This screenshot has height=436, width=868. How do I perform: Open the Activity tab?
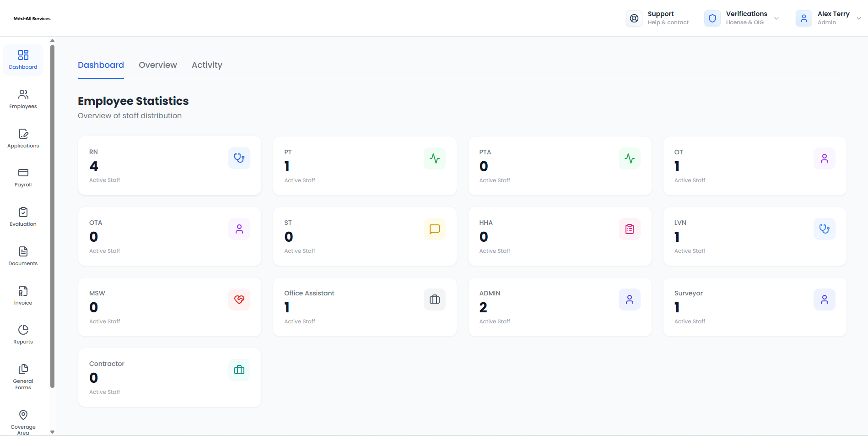pyautogui.click(x=207, y=65)
